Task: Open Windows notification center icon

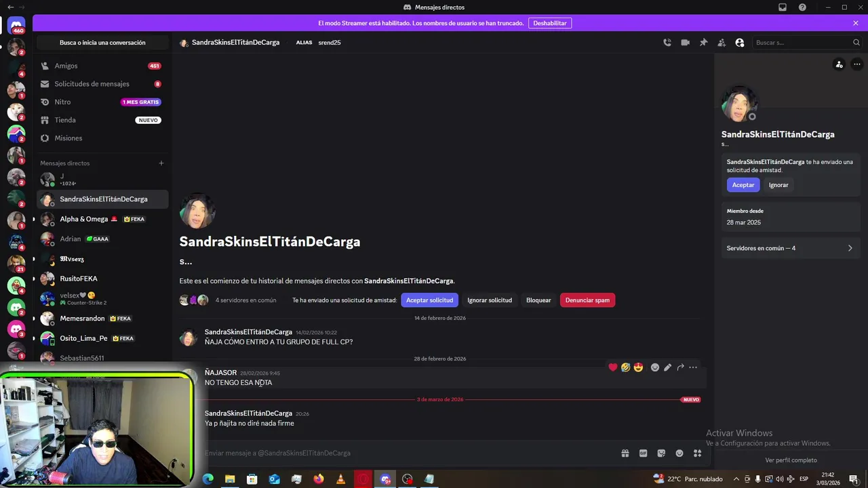Action: click(854, 479)
